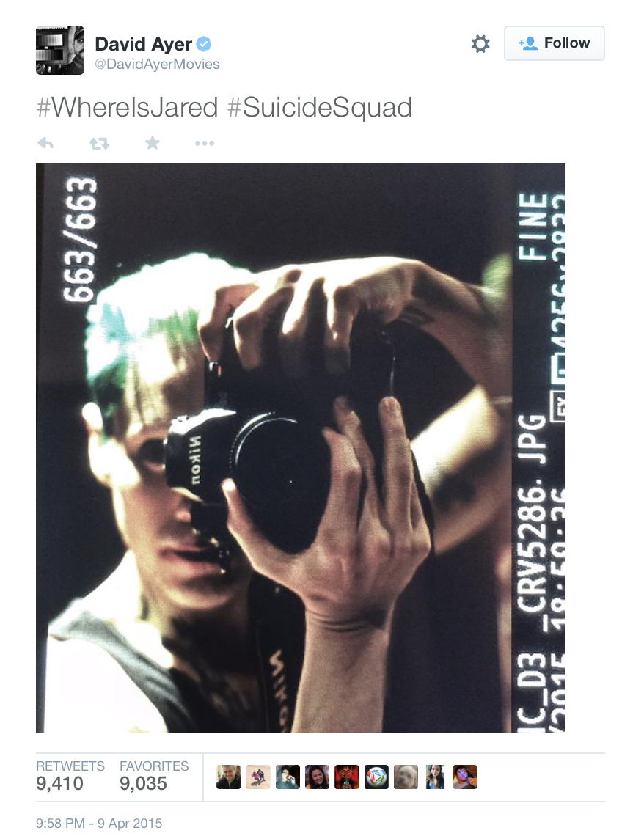
Task: Open the #WhereIsJared hashtag
Action: 128,107
